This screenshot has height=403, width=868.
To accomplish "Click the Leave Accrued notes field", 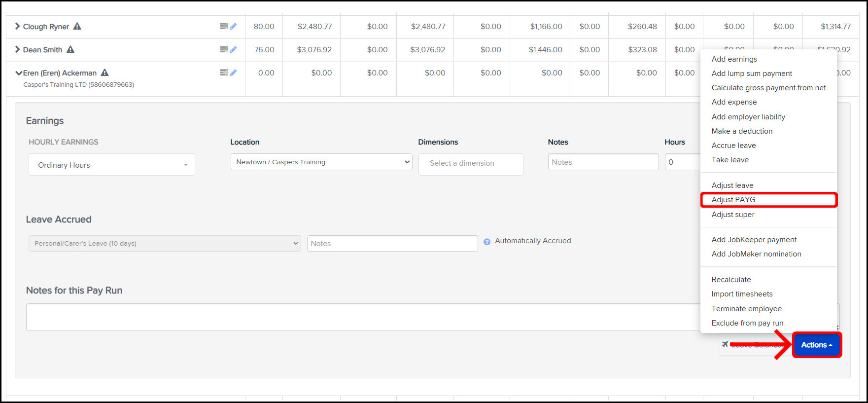I will tap(392, 244).
